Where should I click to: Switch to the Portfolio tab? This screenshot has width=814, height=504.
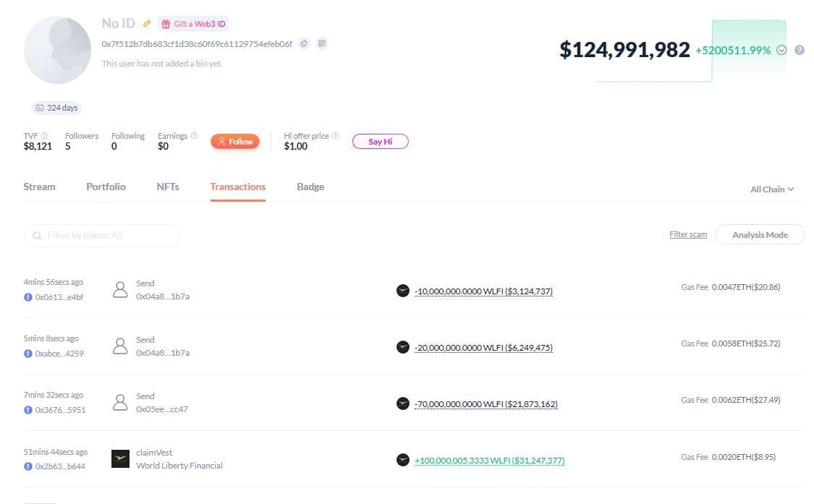pos(106,187)
